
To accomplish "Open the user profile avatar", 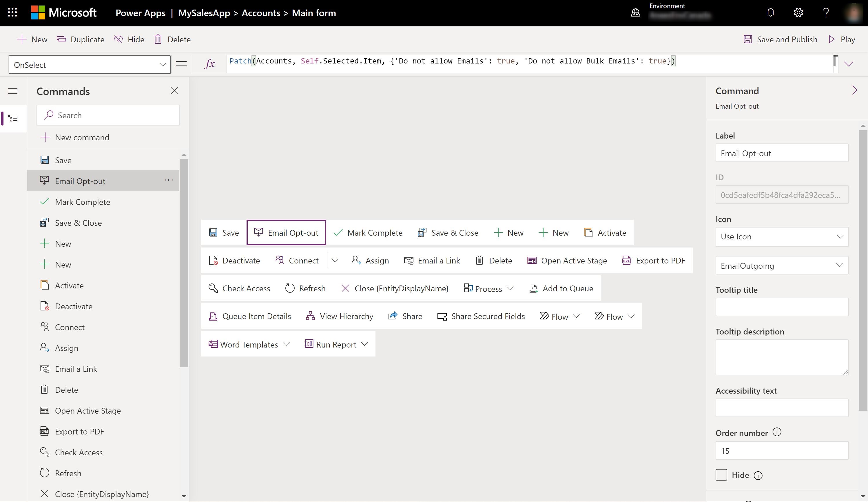I will [854, 13].
